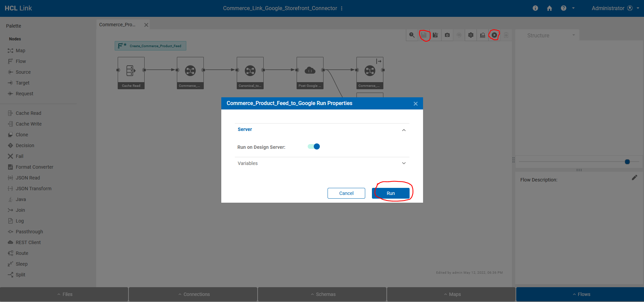Open the help question mark menu
This screenshot has height=302, width=644.
[x=568, y=8]
